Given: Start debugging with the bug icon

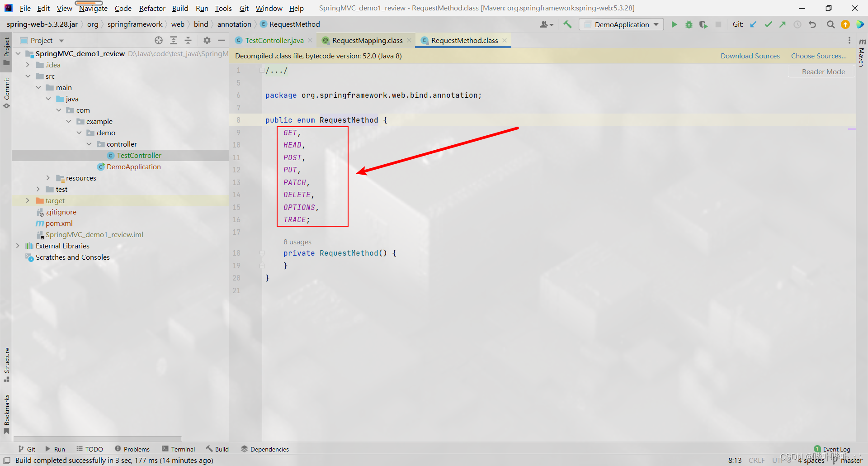Looking at the screenshot, I should pyautogui.click(x=689, y=24).
